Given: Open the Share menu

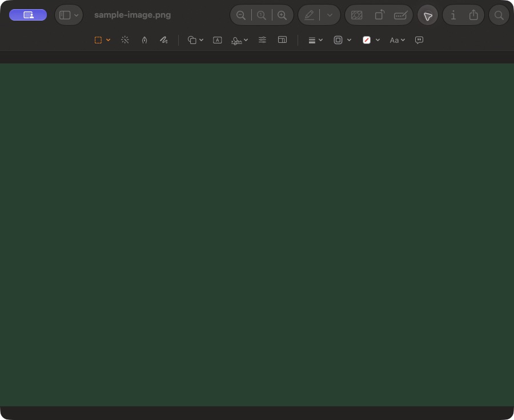Looking at the screenshot, I should 473,15.
